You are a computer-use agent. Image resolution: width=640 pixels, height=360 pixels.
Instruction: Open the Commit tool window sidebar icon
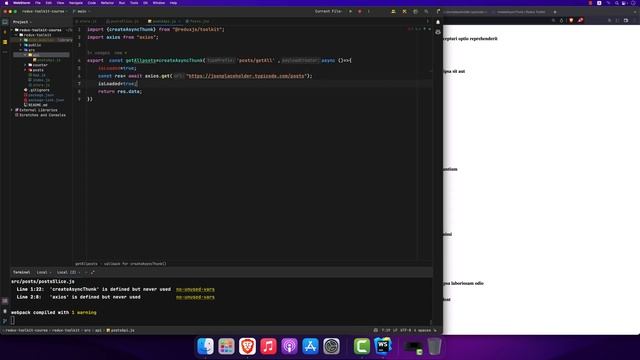(5, 32)
